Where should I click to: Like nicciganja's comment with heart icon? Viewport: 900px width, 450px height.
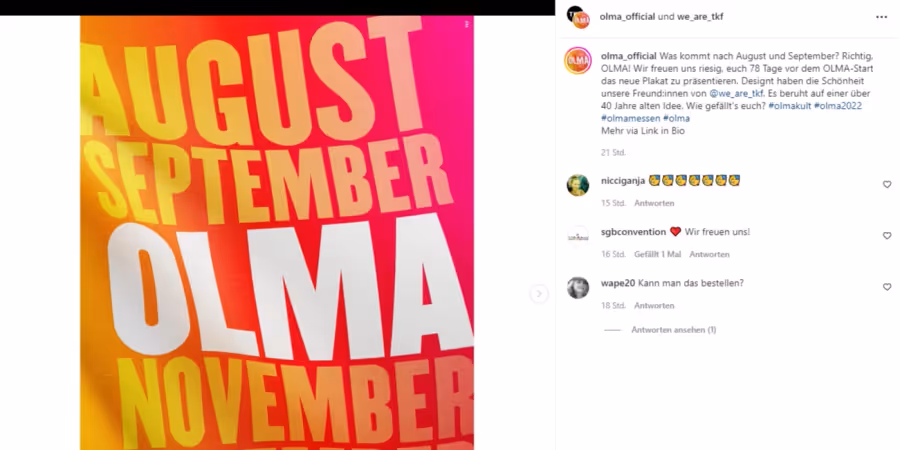(887, 185)
